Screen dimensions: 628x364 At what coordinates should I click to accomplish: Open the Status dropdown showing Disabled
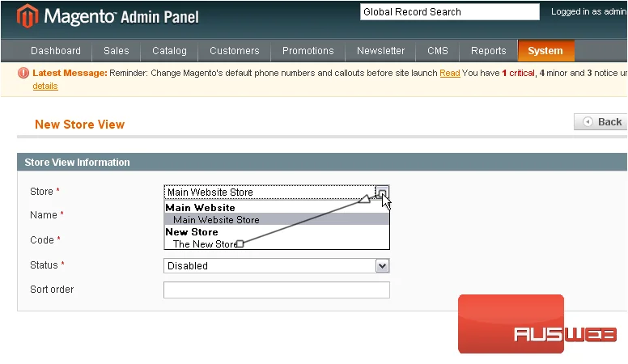[x=276, y=266]
